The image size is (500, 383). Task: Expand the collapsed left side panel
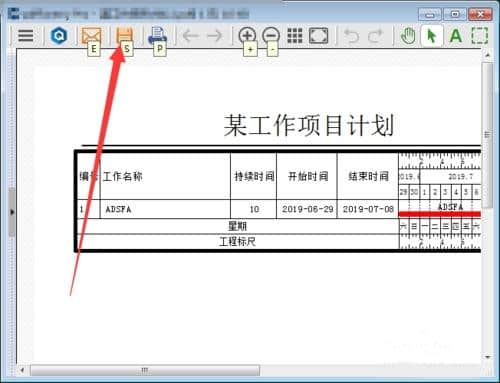[12, 212]
